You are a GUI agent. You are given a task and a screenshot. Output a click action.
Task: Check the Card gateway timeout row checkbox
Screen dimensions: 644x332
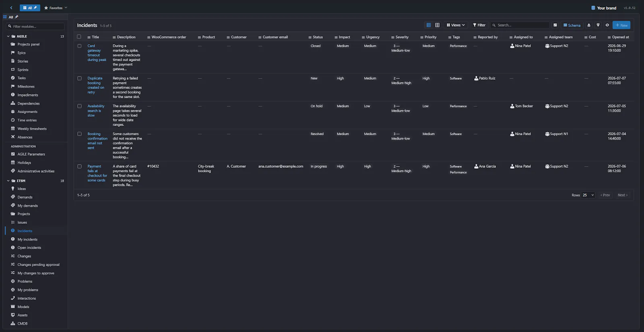tap(79, 46)
